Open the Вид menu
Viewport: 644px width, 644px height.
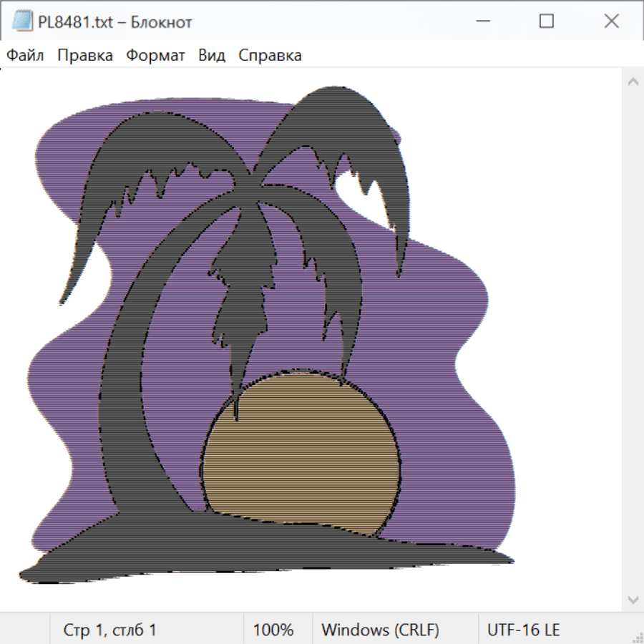point(212,56)
